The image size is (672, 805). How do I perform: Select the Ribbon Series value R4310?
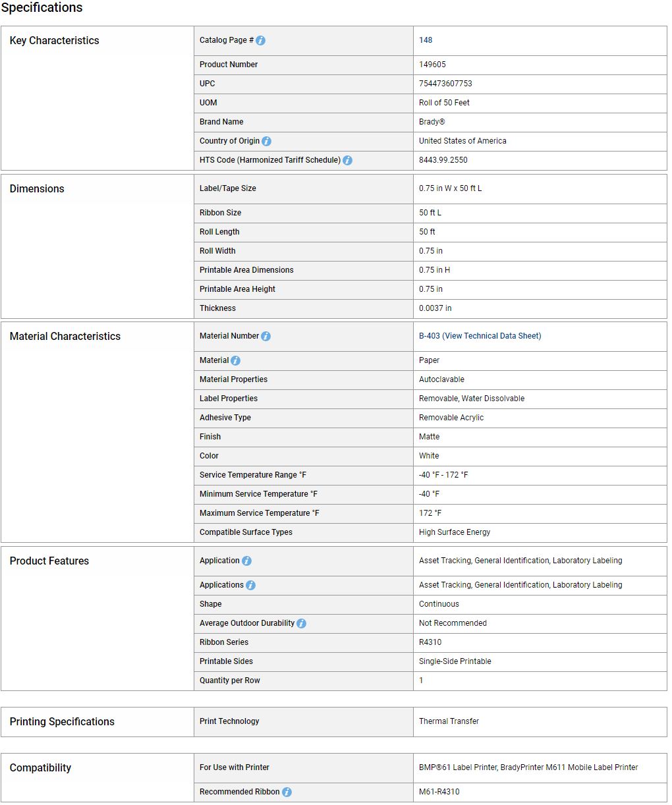coord(430,642)
